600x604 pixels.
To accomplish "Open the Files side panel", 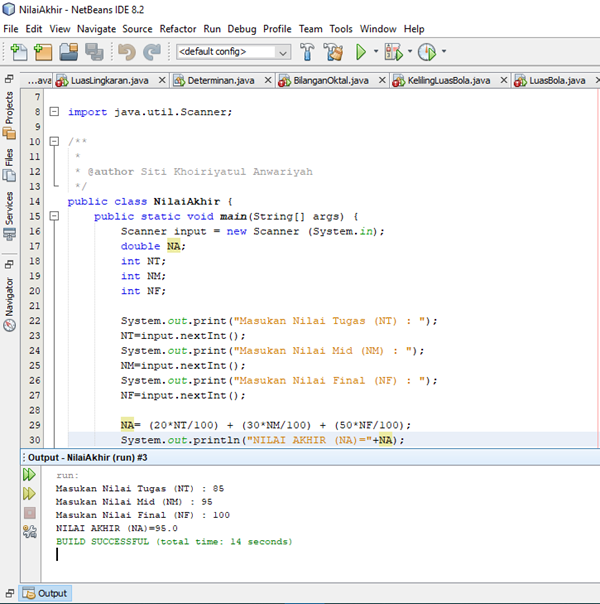I will (x=9, y=165).
